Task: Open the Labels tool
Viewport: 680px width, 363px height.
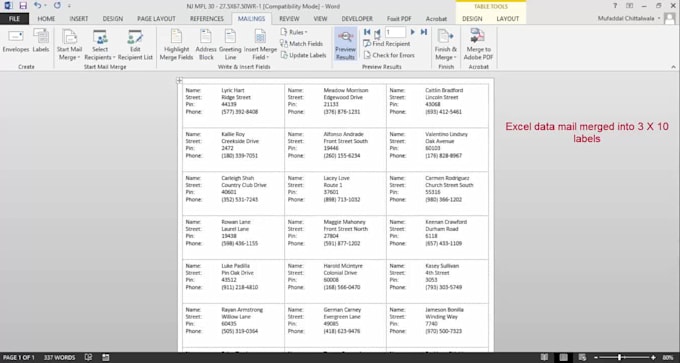Action: pos(41,41)
